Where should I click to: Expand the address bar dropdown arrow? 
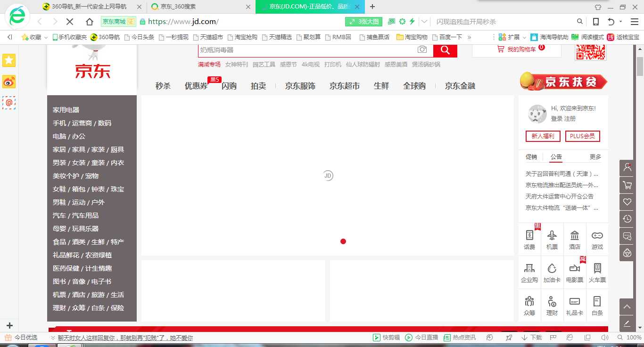point(424,22)
